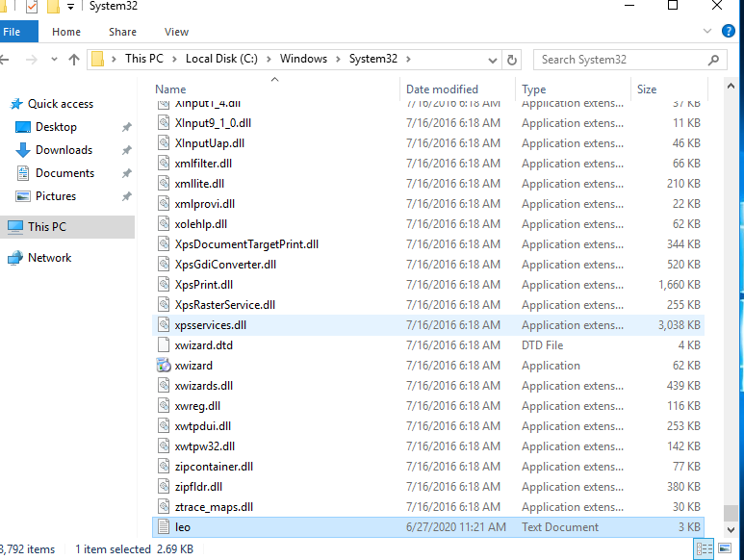
Task: Open address bar previous locations dropdown
Action: (x=493, y=61)
